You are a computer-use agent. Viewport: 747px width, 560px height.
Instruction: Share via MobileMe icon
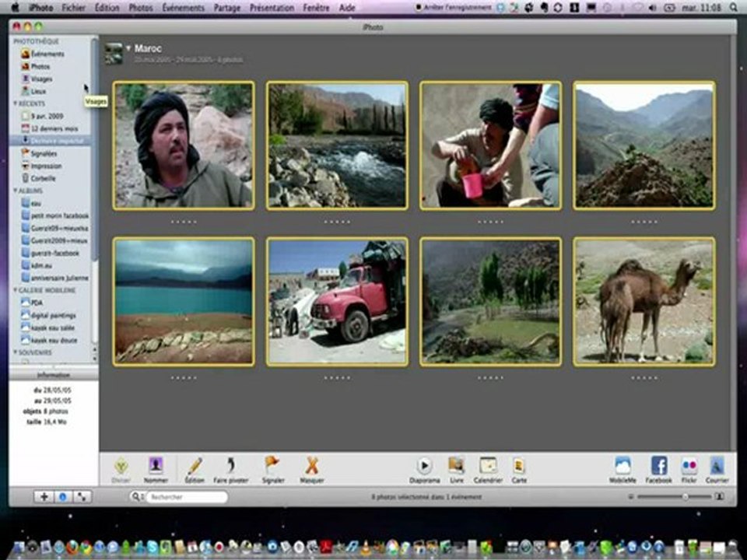pyautogui.click(x=622, y=470)
